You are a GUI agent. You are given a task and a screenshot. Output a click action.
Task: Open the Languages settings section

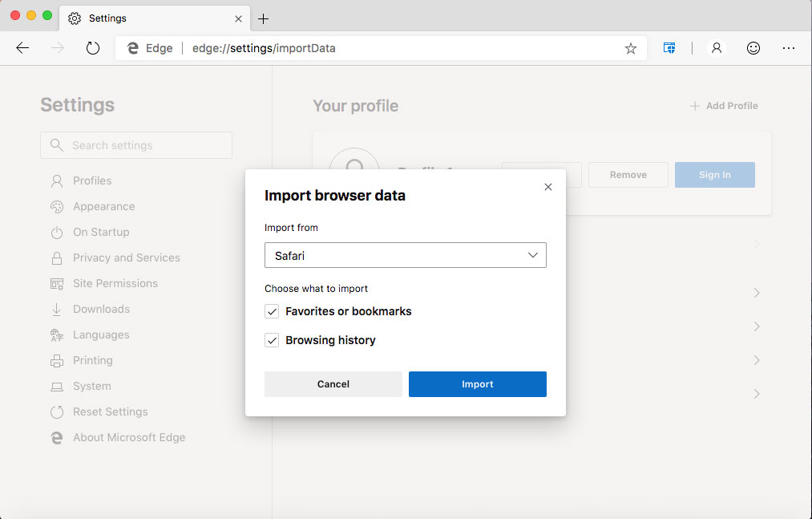(90, 335)
